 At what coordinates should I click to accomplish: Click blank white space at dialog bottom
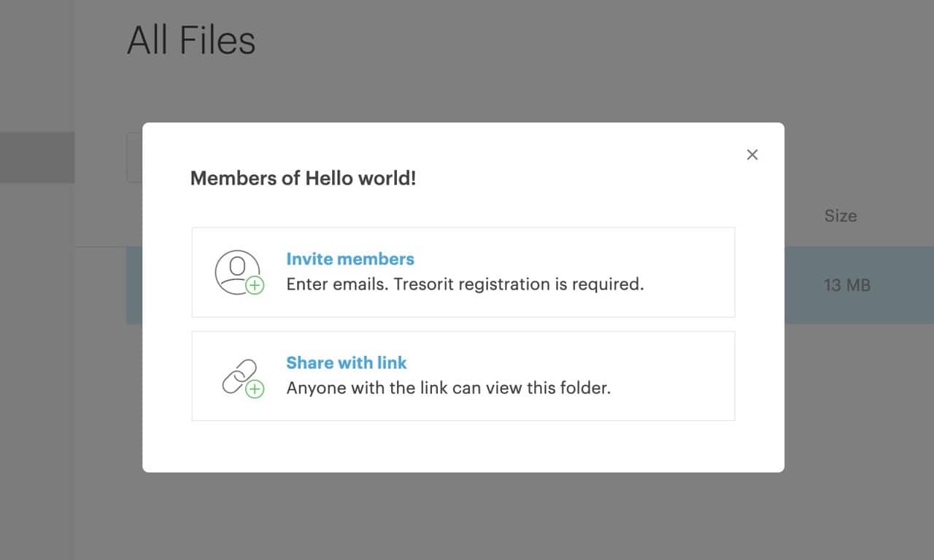pos(463,446)
